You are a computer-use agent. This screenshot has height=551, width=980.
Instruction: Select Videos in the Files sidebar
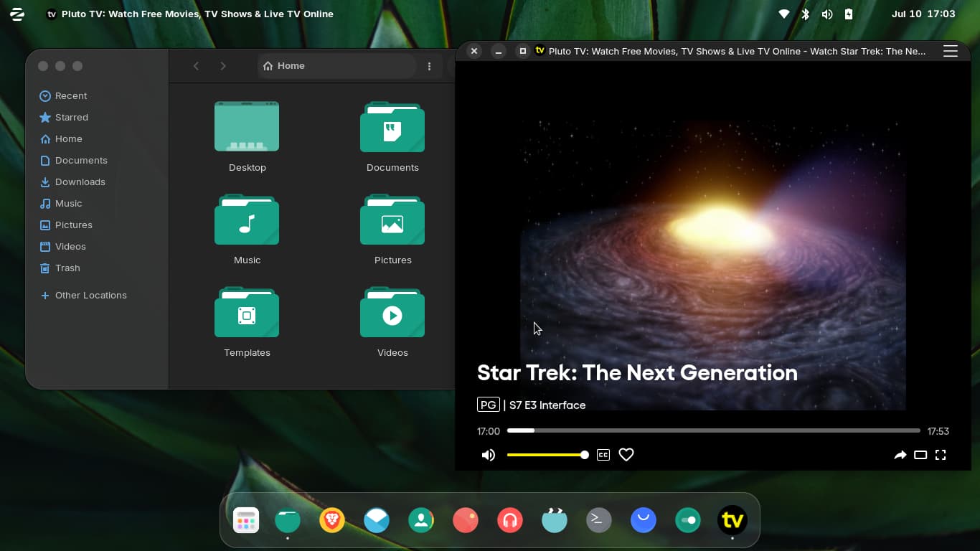point(97,246)
